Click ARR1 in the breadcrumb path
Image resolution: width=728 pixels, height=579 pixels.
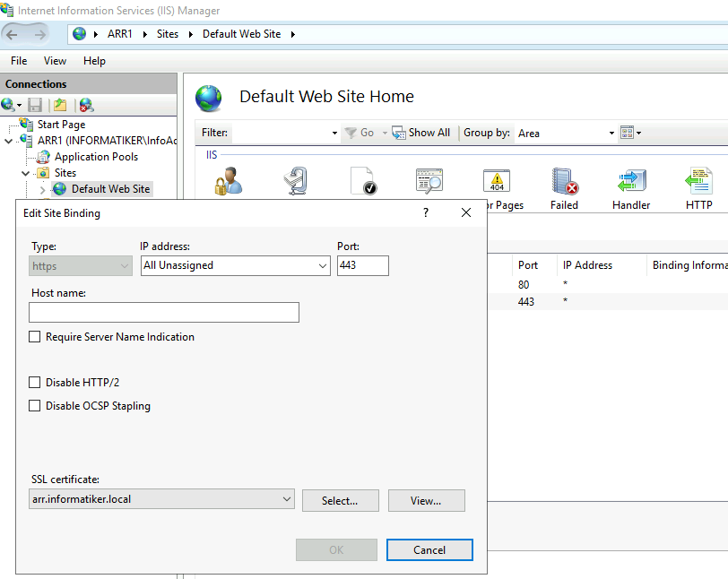pyautogui.click(x=120, y=34)
